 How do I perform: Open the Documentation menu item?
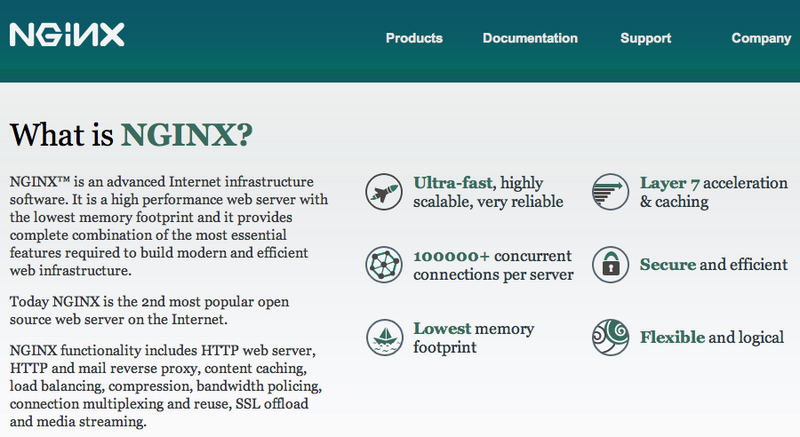530,38
